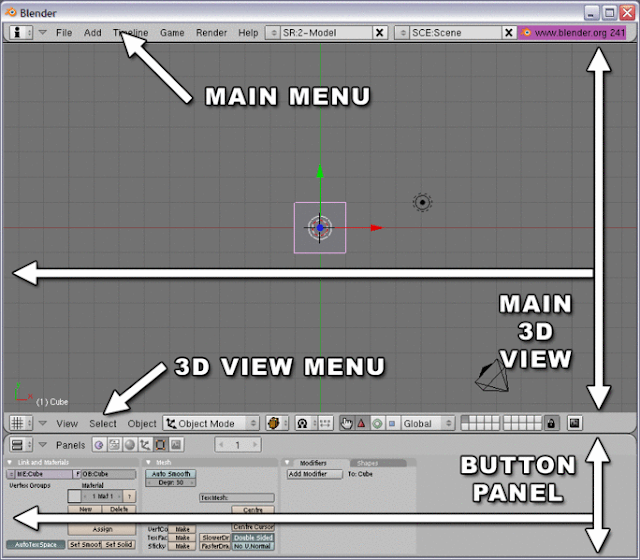Image resolution: width=640 pixels, height=560 pixels.
Task: Click the Info window type icon
Action: point(17,33)
